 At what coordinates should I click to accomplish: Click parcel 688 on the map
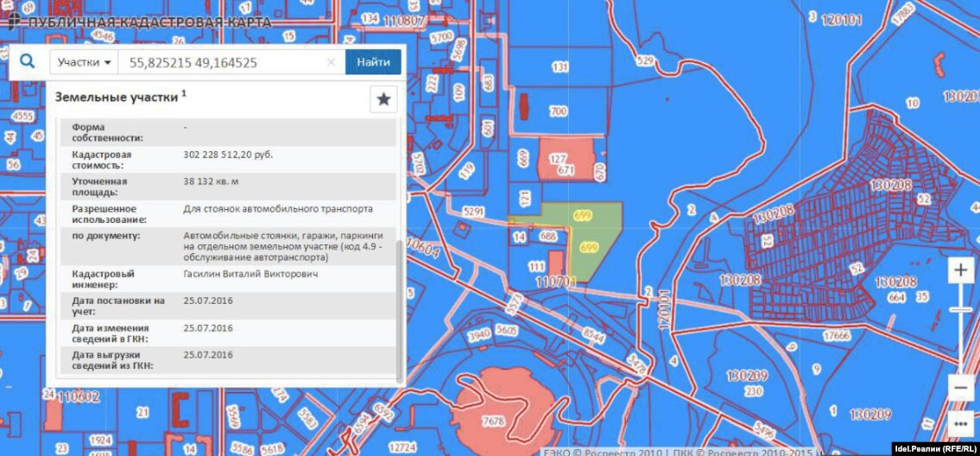(x=547, y=235)
